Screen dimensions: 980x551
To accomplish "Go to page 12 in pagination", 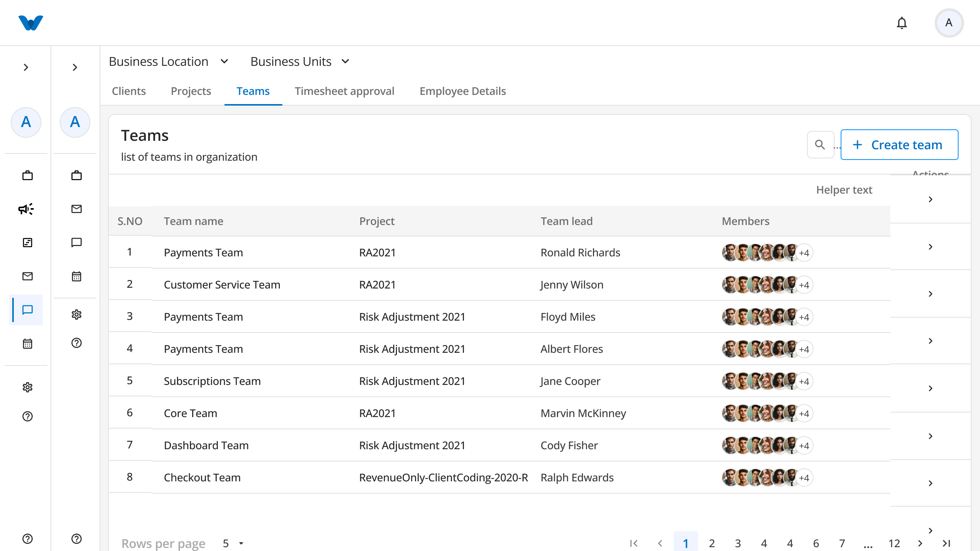I will (x=894, y=543).
